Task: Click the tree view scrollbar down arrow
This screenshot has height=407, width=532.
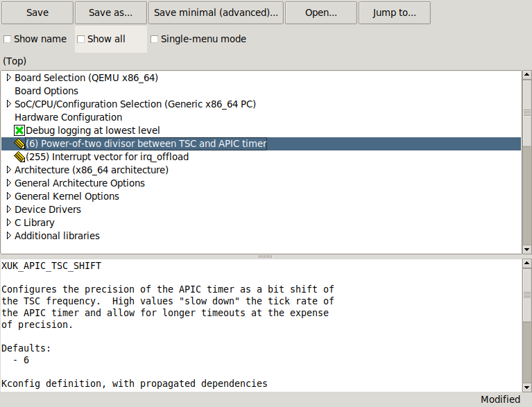Action: tap(526, 249)
